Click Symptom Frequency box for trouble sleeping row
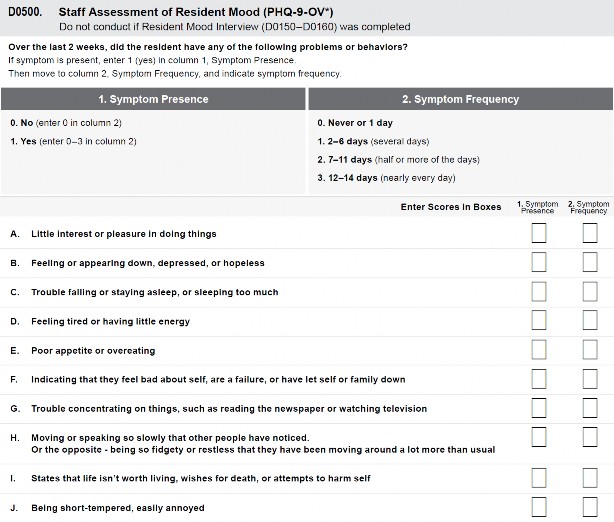This screenshot has width=614, height=522. tap(590, 291)
